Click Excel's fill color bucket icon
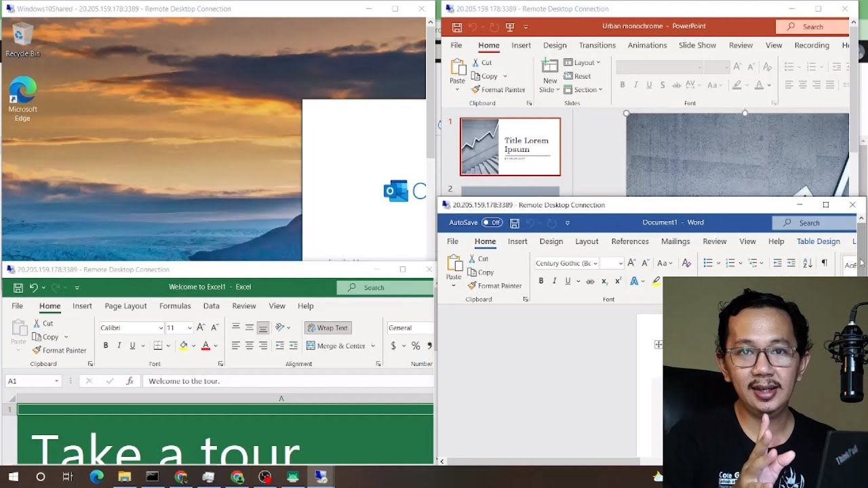This screenshot has height=488, width=868. pyautogui.click(x=183, y=346)
